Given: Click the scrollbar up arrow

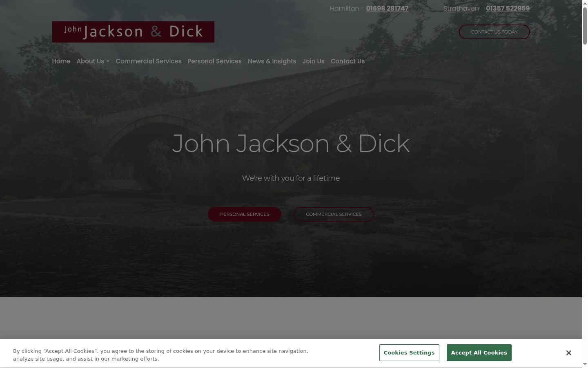Looking at the screenshot, I should coord(585,3).
